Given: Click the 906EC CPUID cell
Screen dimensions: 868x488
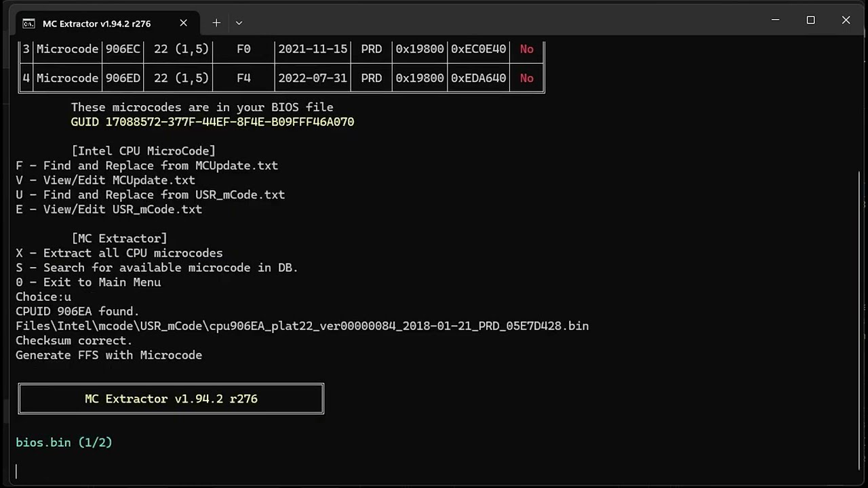Looking at the screenshot, I should [x=123, y=49].
